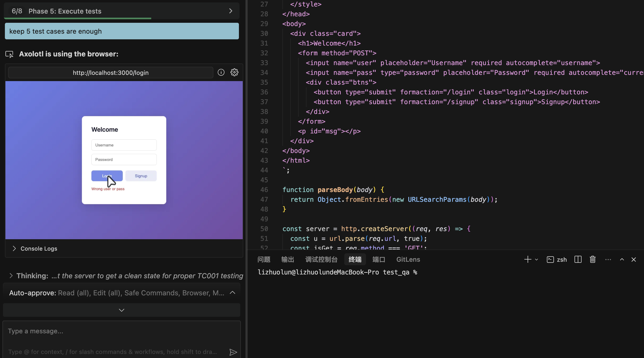This screenshot has height=358, width=644.
Task: Split the terminal panel
Action: coord(578,260)
